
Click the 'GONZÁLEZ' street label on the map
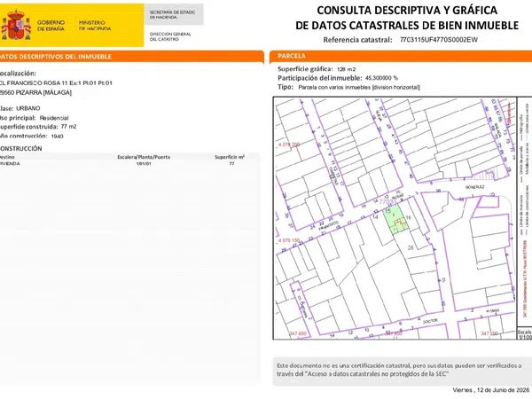(474, 187)
